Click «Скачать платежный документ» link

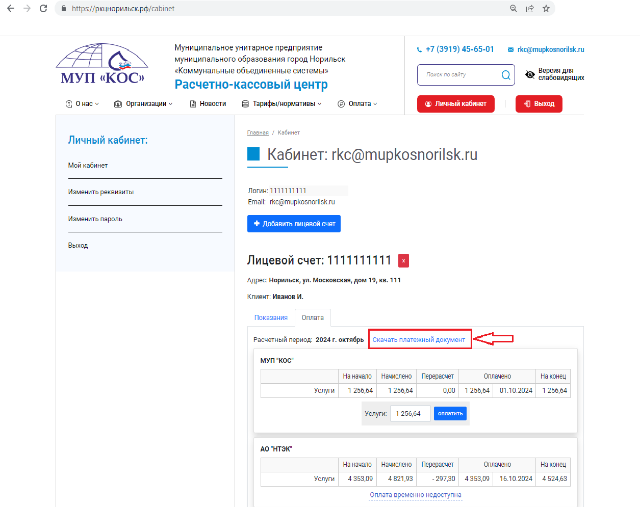[419, 340]
